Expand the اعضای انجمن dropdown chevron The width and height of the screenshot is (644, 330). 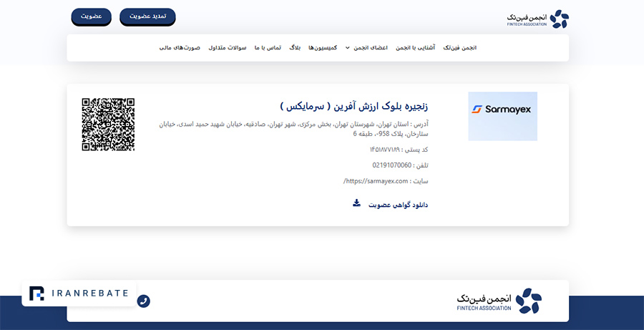(348, 48)
